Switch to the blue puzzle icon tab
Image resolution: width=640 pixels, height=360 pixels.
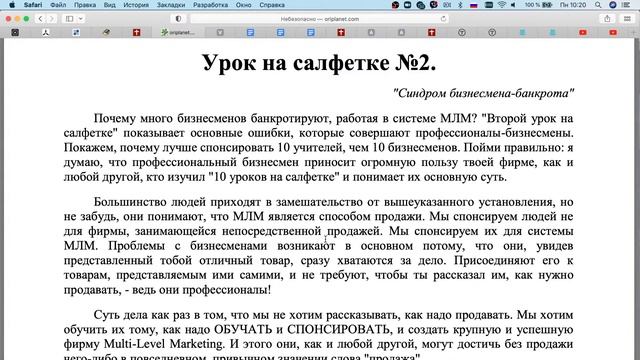pyautogui.click(x=76, y=32)
